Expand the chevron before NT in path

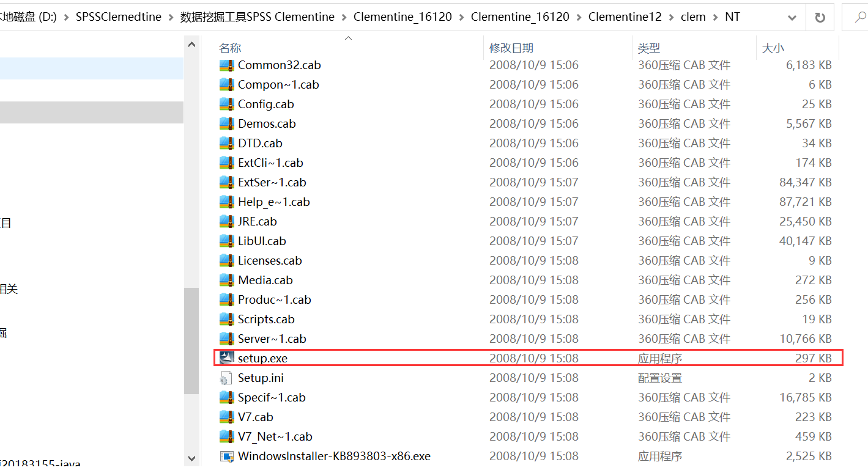coord(715,17)
